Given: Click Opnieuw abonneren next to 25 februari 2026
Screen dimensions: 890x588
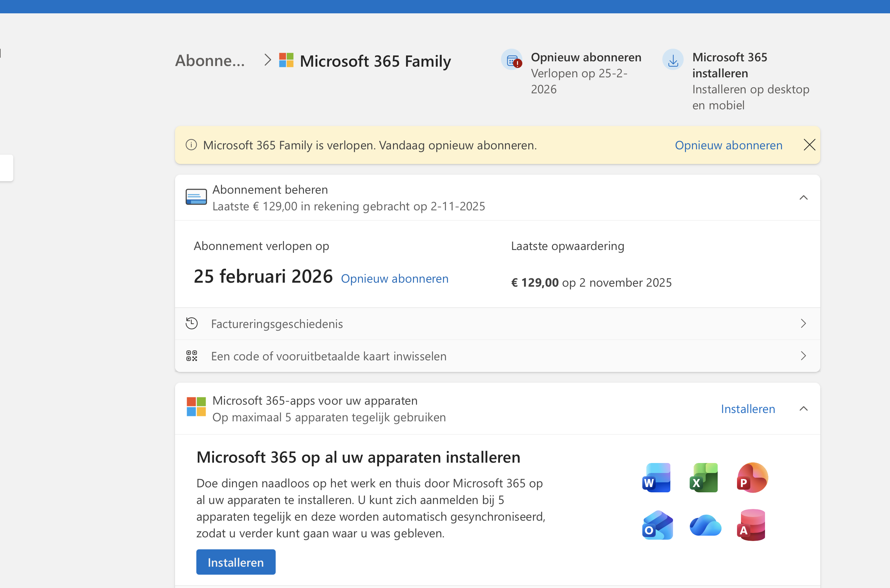Looking at the screenshot, I should coord(394,279).
